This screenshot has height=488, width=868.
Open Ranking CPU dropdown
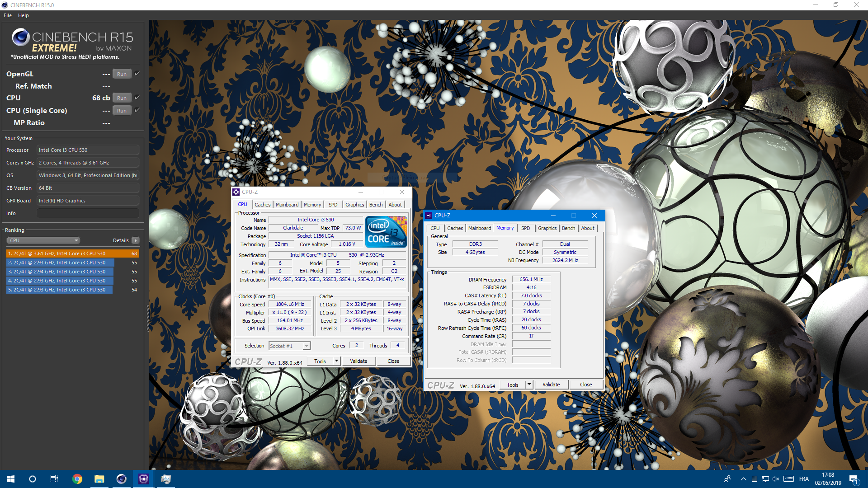pos(43,240)
